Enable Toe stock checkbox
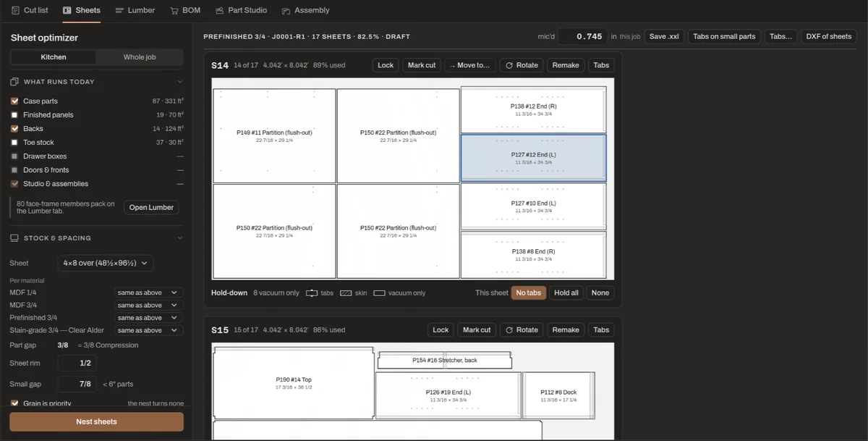 (x=14, y=143)
